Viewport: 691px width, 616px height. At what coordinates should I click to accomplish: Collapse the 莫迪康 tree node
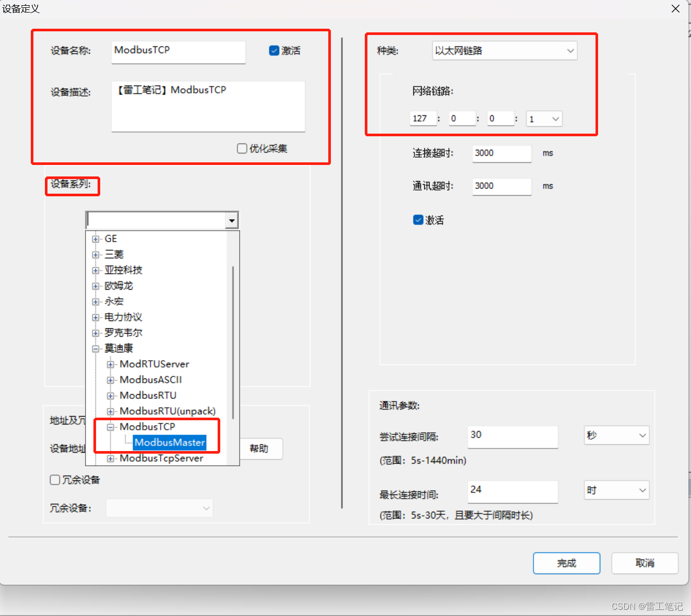(96, 348)
